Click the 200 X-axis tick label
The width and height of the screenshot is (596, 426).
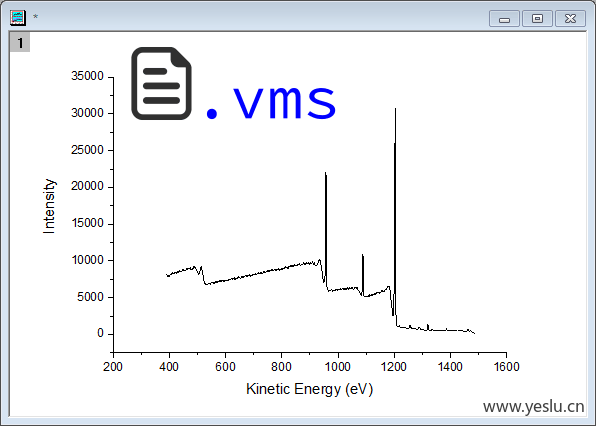pyautogui.click(x=113, y=367)
